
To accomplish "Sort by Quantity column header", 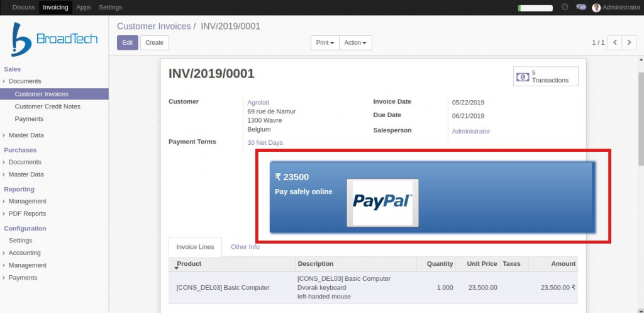I will coord(436,264).
